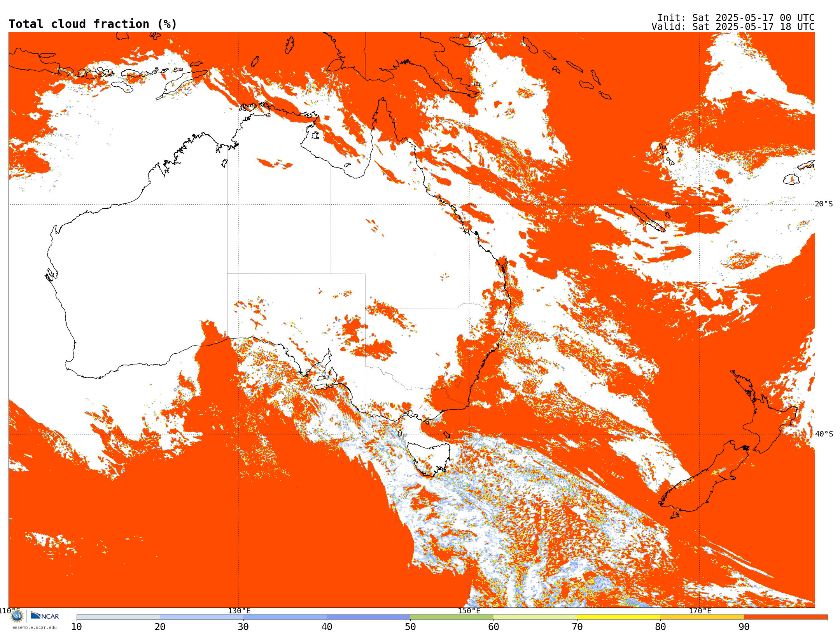Pick the 50–60% green colorbar segment
840x632 pixels.
click(x=452, y=617)
